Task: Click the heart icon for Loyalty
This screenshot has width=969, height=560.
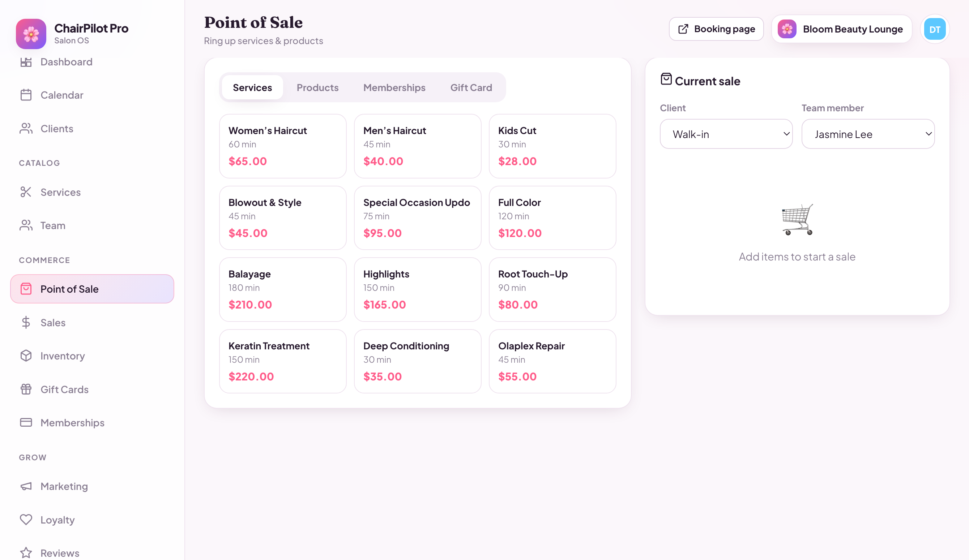Action: pos(26,520)
